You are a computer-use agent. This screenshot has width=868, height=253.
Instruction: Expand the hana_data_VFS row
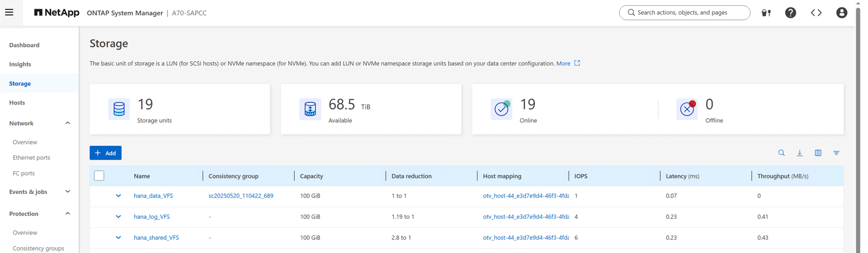pos(118,196)
